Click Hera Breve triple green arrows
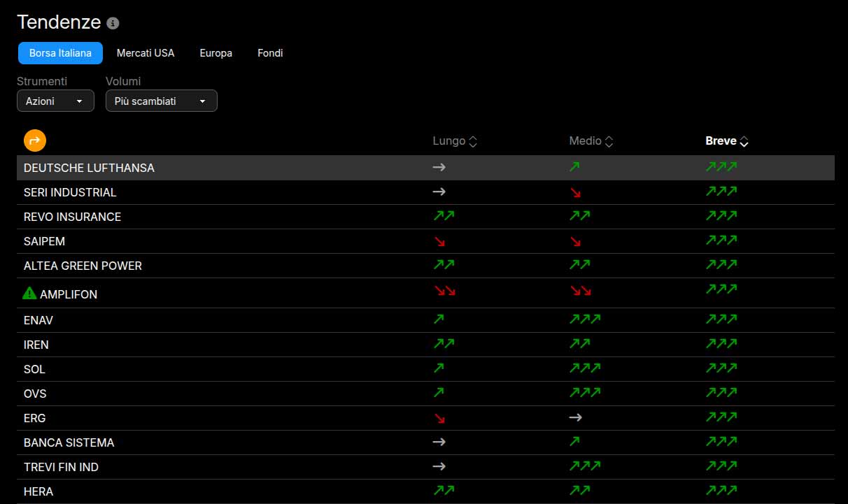This screenshot has width=848, height=504. click(x=721, y=490)
